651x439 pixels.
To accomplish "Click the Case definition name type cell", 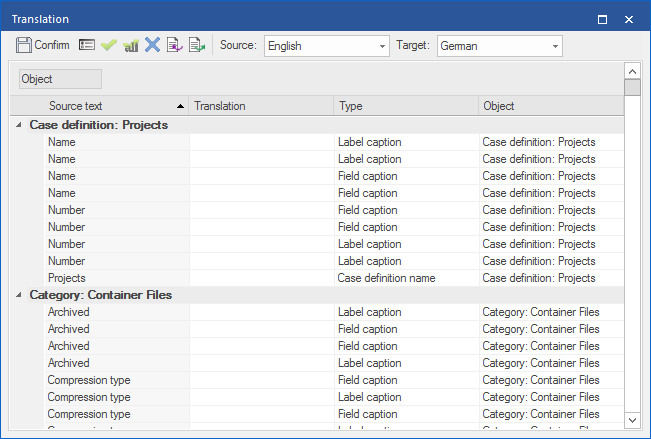I will tap(406, 278).
